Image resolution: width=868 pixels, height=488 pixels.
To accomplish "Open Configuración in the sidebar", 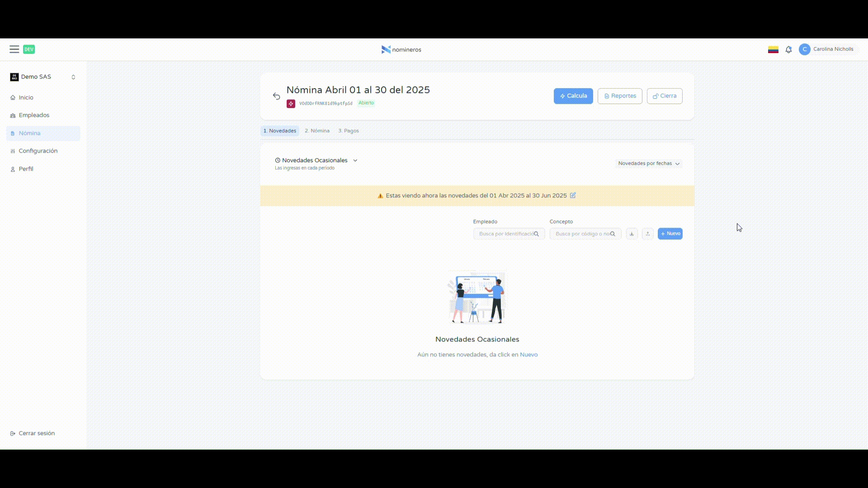I will click(38, 151).
